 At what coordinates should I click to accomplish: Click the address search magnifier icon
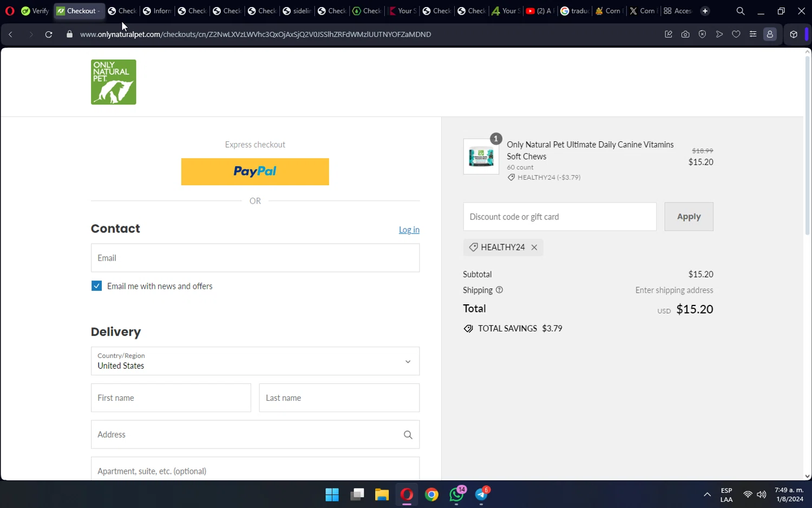pos(408,435)
